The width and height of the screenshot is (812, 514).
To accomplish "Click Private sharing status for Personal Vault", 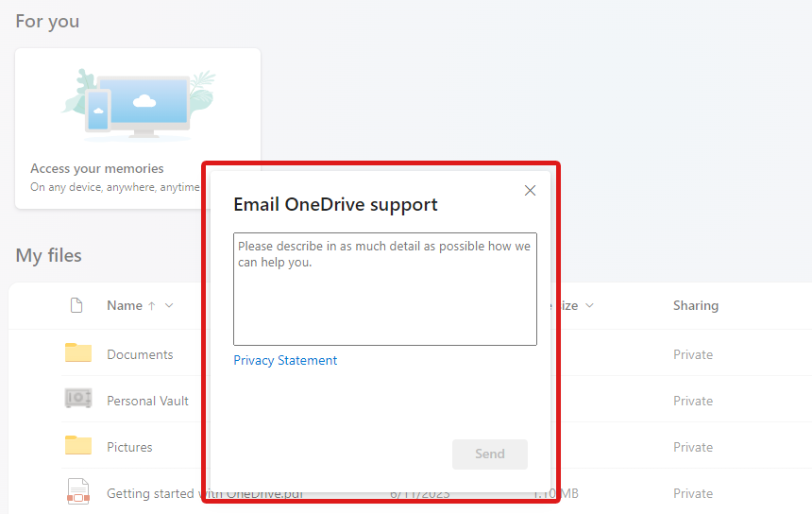I will (x=693, y=401).
